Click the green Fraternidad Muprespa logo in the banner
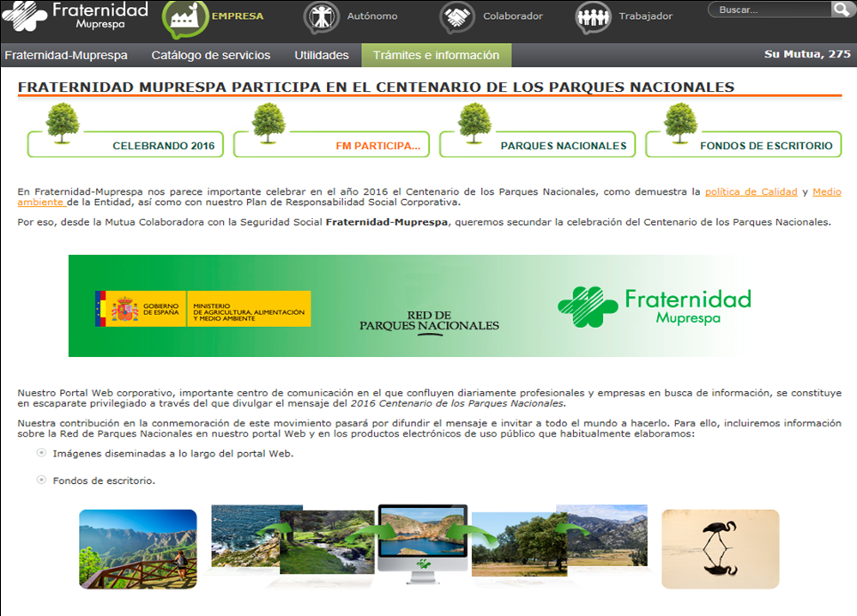The width and height of the screenshot is (857, 616). [x=655, y=307]
